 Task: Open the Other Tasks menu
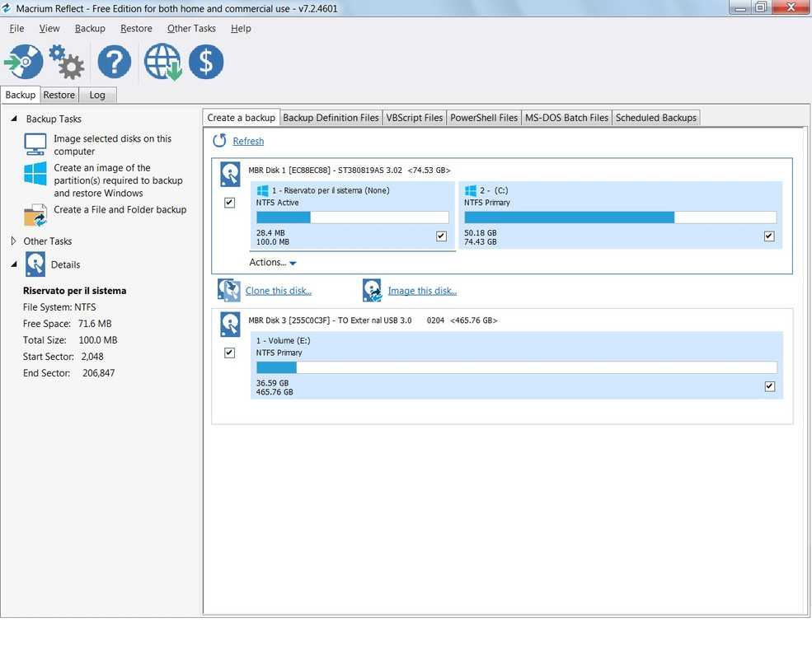click(x=191, y=29)
